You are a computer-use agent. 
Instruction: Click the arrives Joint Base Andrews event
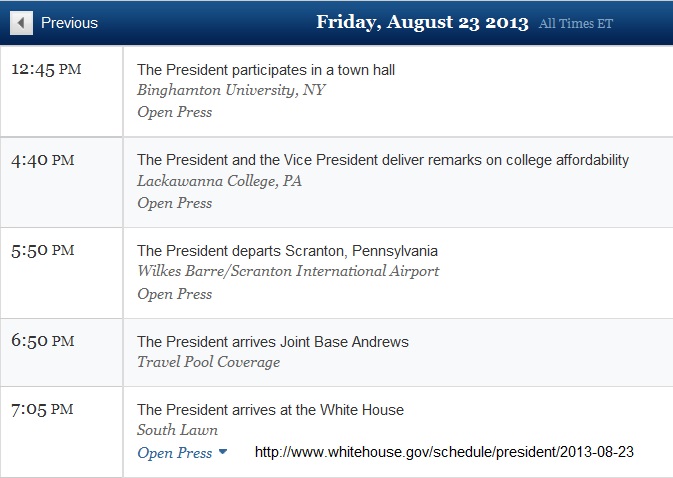[x=273, y=342]
